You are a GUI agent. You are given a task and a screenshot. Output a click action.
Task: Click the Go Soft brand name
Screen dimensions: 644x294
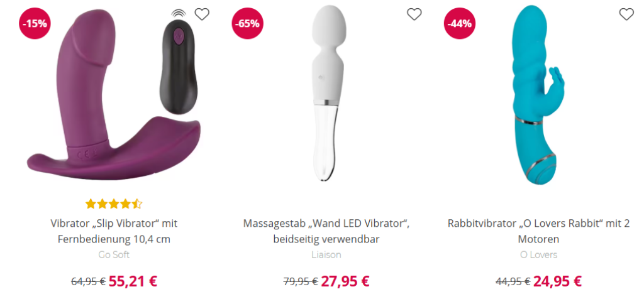click(114, 254)
